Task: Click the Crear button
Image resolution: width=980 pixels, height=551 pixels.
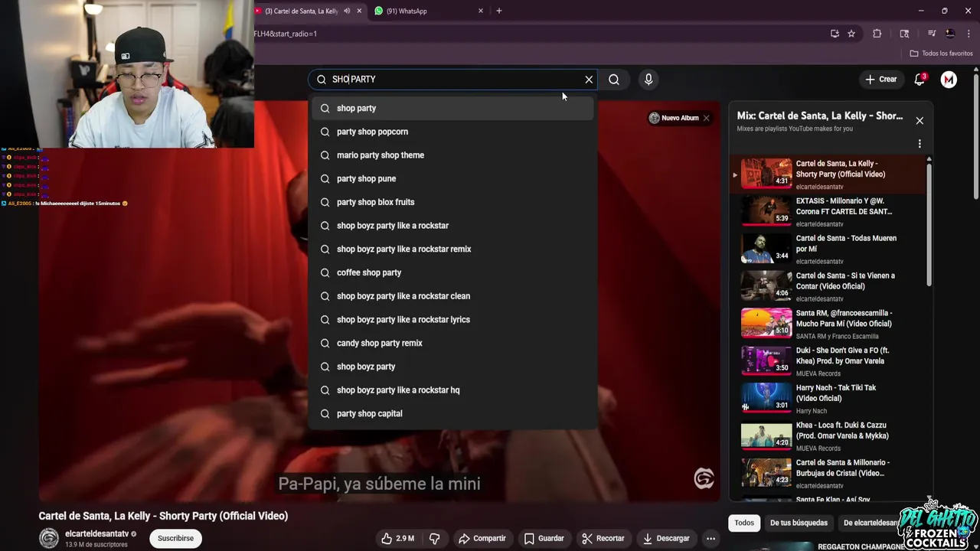Action: 880,80
